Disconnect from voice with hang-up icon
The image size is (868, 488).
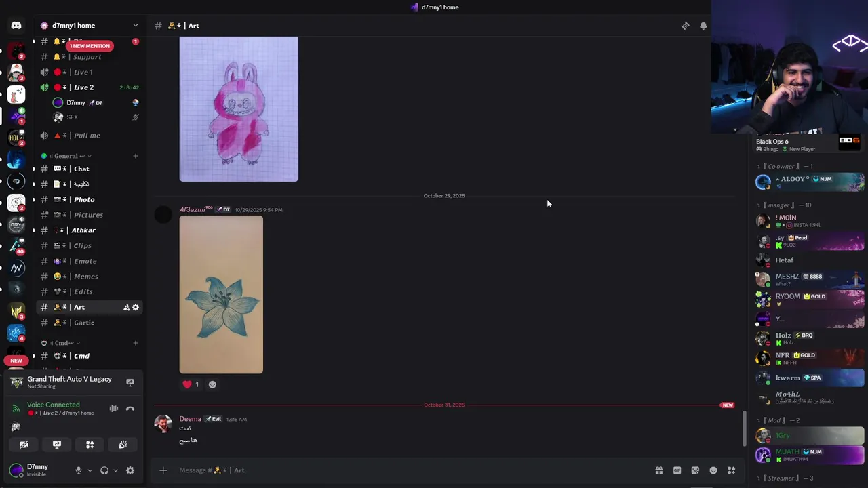(x=130, y=409)
